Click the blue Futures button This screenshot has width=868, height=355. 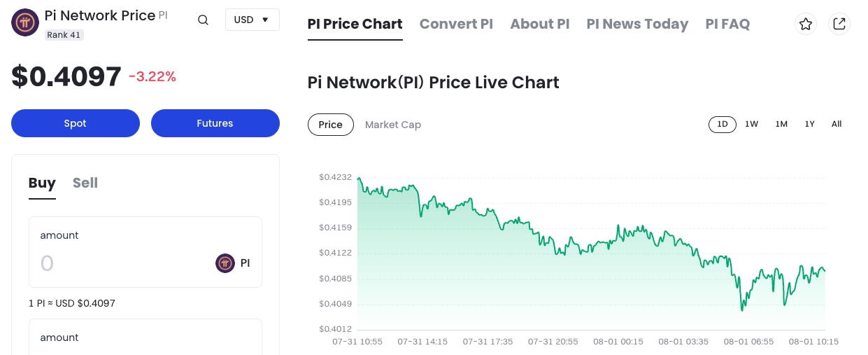tap(215, 123)
